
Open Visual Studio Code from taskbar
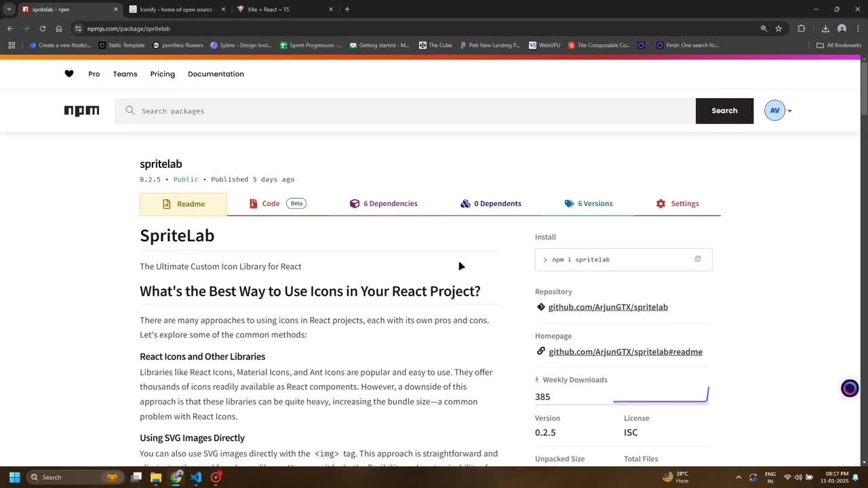click(x=196, y=477)
